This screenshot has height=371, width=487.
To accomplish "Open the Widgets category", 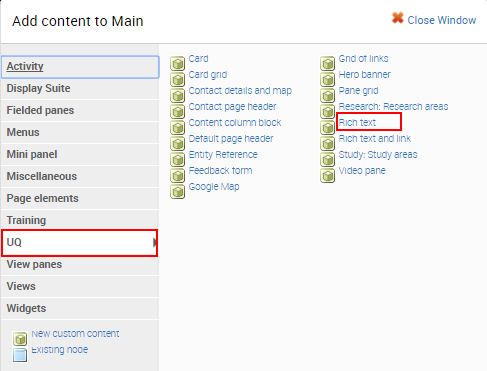I will click(x=80, y=308).
